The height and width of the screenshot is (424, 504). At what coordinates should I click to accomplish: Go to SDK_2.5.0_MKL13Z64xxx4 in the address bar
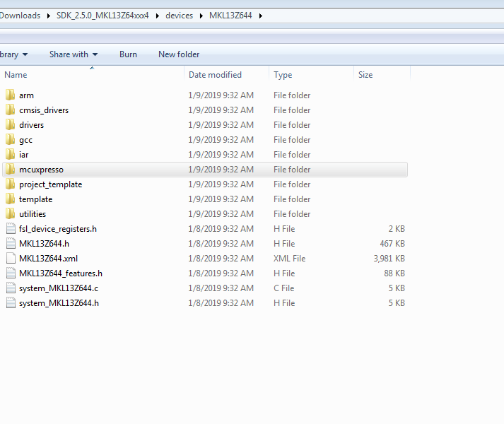(x=102, y=16)
